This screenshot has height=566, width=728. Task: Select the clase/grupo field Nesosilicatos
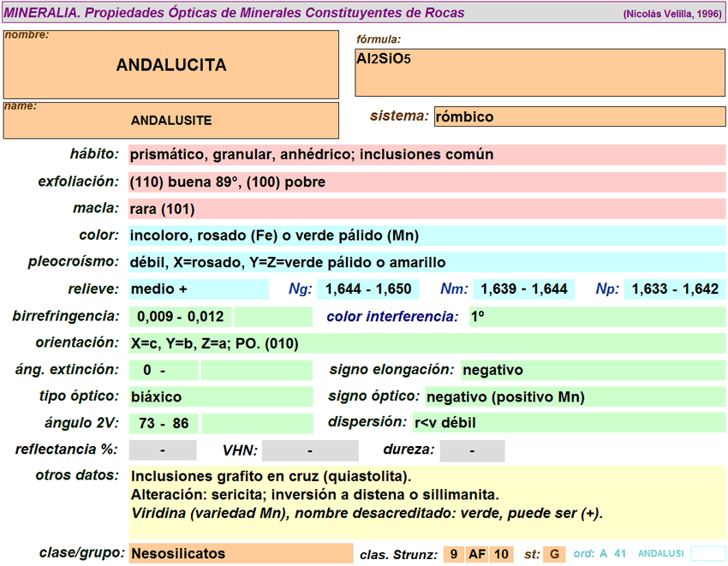(x=240, y=553)
